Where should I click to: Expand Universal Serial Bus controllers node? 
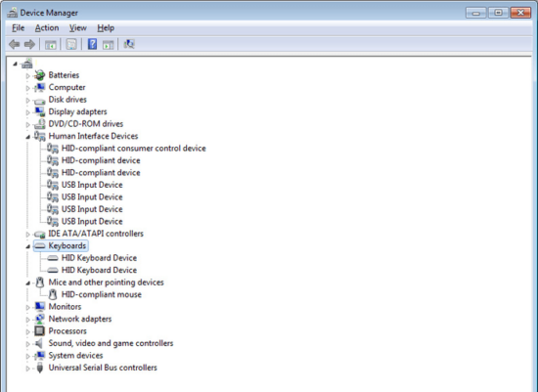click(27, 369)
